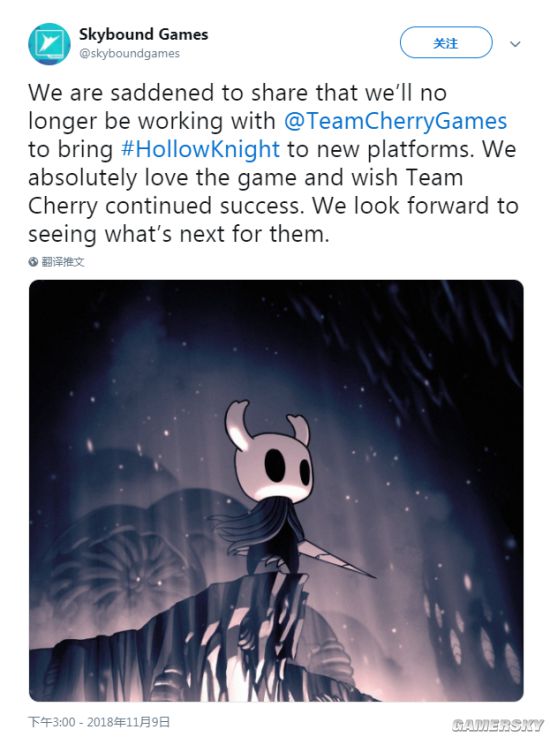
Task: Open the Hollow Knight artwork image
Action: (276, 490)
